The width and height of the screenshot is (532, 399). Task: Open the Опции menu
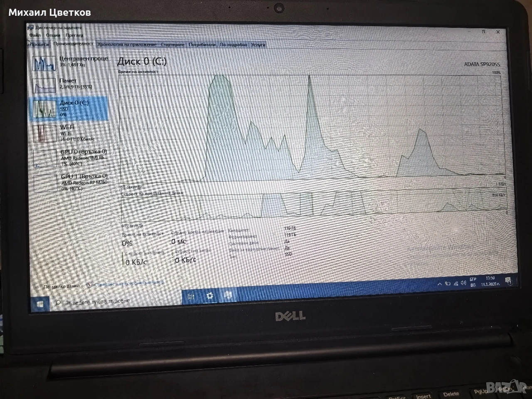click(53, 35)
